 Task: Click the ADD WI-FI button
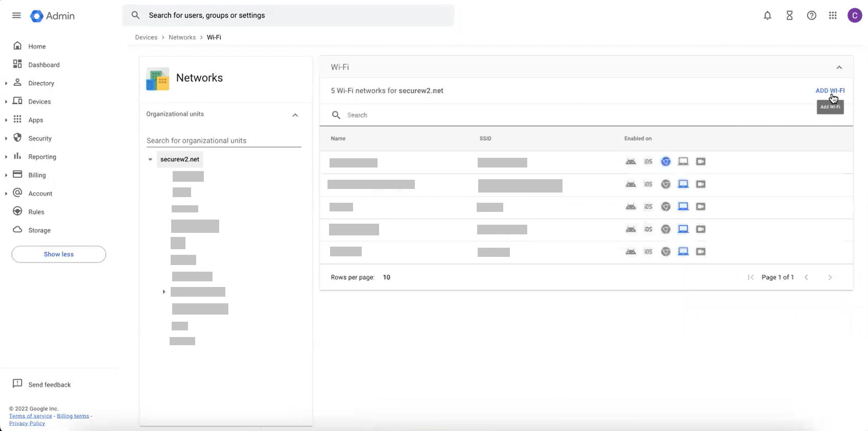pos(830,90)
